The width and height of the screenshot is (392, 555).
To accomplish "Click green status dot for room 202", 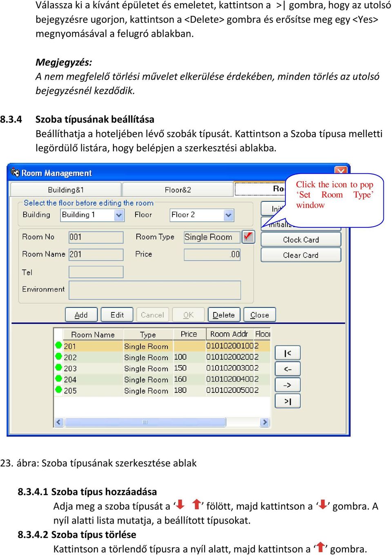I will click(x=58, y=357).
